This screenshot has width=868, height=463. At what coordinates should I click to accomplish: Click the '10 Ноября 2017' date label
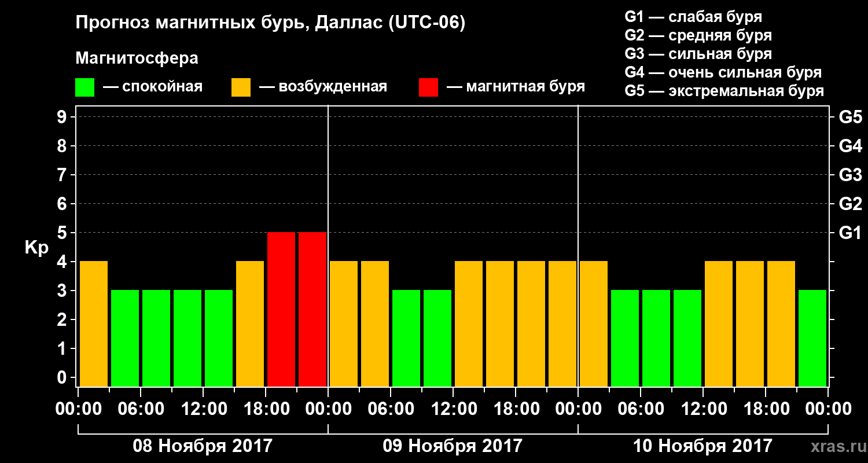703,446
